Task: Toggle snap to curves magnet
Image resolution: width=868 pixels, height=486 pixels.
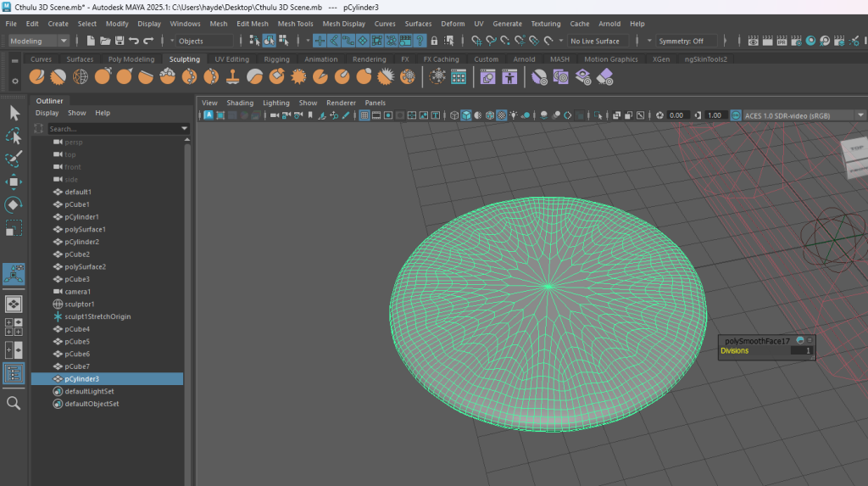Action: pos(491,41)
